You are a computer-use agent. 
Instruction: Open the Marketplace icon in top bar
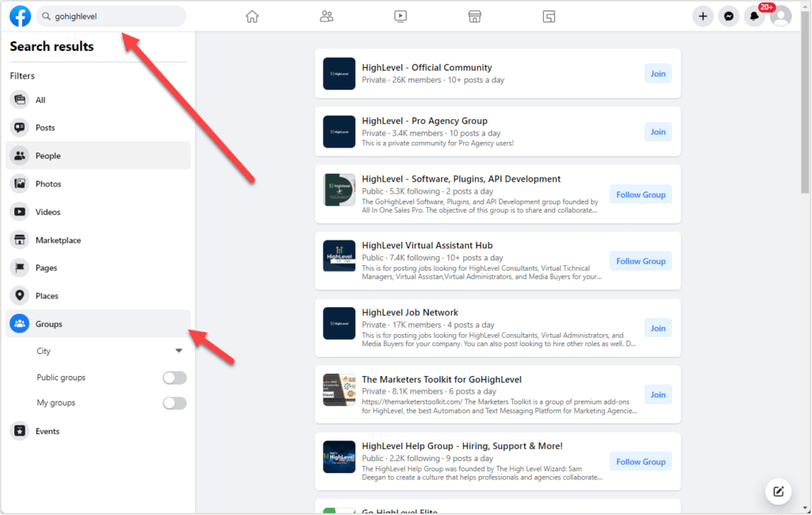(474, 17)
